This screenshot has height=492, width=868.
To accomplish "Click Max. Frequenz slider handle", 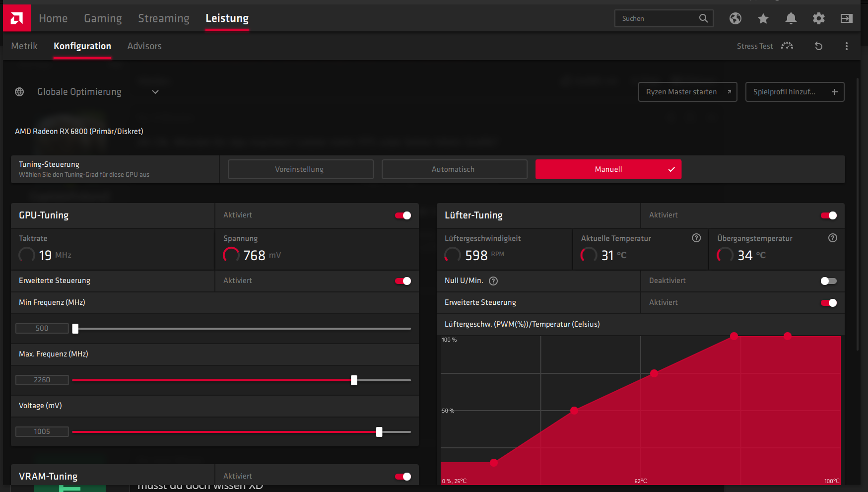I will 354,380.
